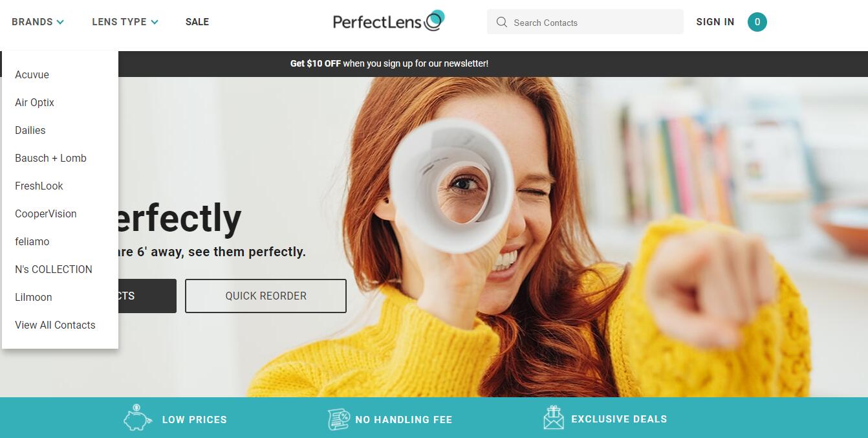Screen dimensions: 868x438
Task: Click the piggy bank Low Prices icon
Action: pyautogui.click(x=137, y=418)
